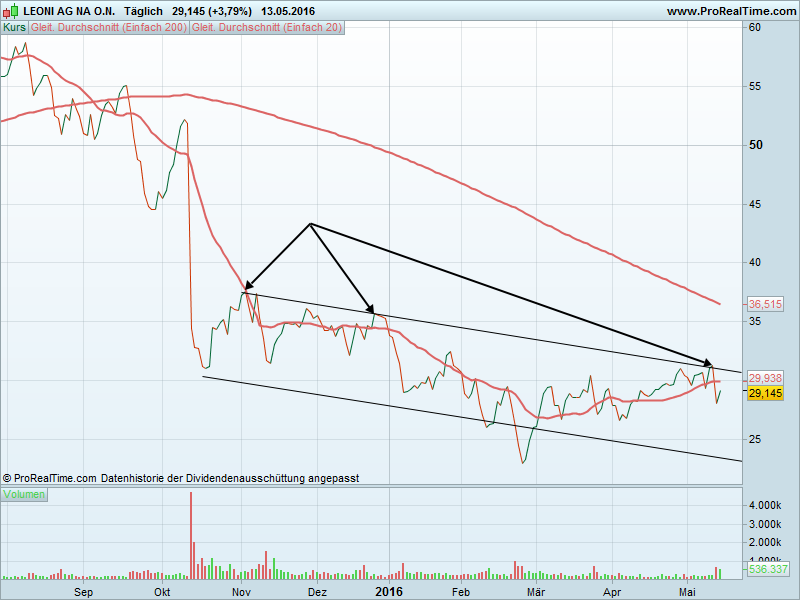Click the 2.000k volume axis label
This screenshot has height=600, width=800.
tap(765, 542)
